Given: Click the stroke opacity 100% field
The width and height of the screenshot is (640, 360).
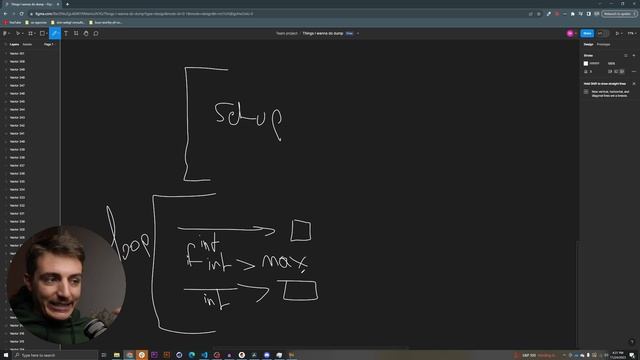Looking at the screenshot, I should (x=611, y=64).
